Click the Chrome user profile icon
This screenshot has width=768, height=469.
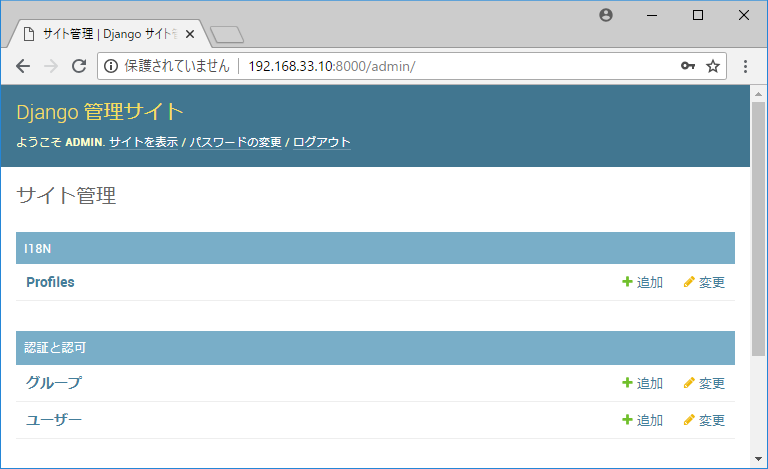pos(605,15)
